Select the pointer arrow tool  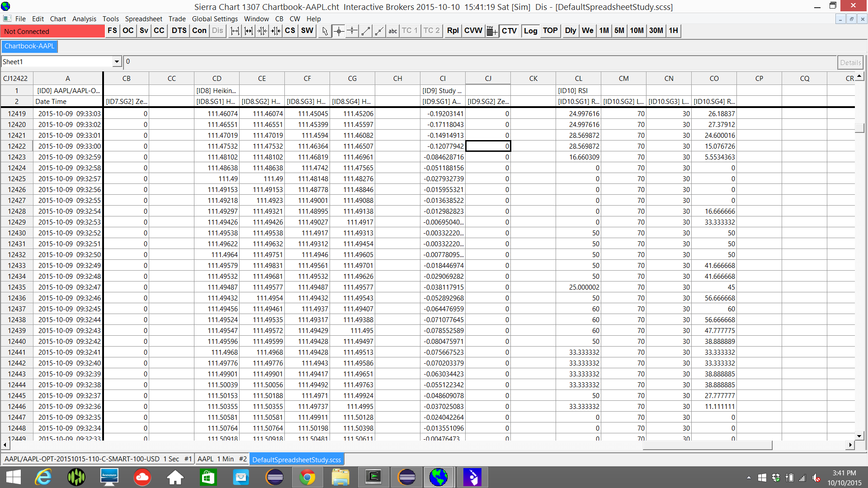325,31
